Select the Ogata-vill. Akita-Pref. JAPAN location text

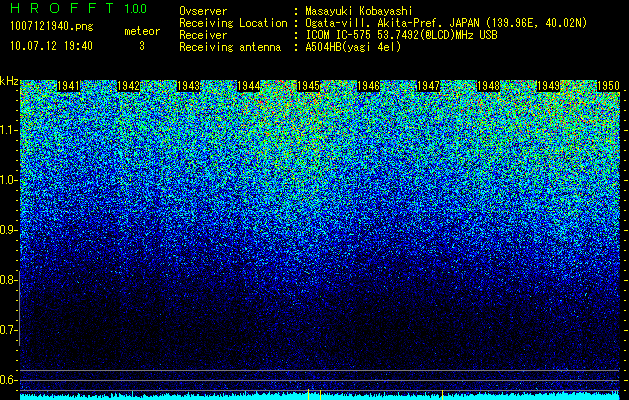pyautogui.click(x=446, y=23)
